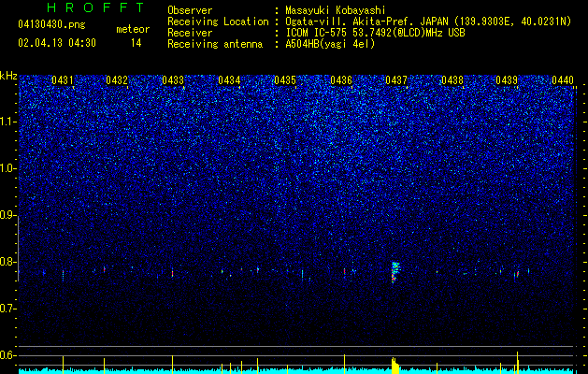Click the 0437 time marker
The width and height of the screenshot is (588, 374).
click(x=396, y=79)
